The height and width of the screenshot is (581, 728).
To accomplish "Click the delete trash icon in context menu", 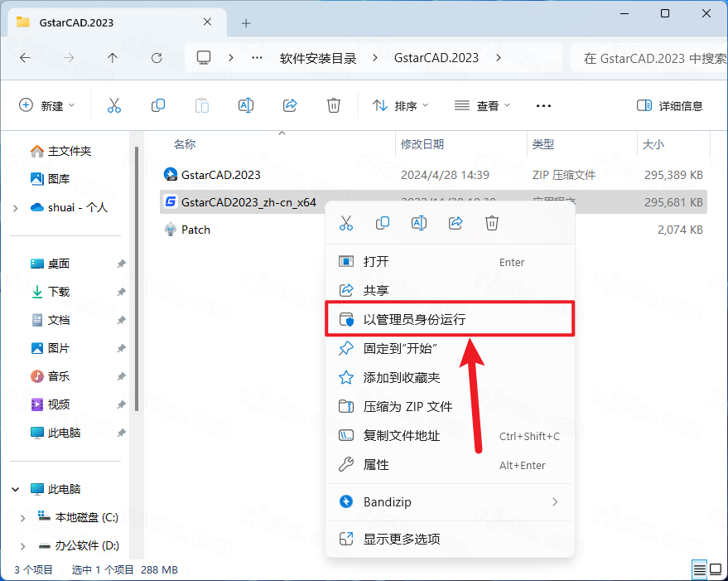I will coord(492,223).
